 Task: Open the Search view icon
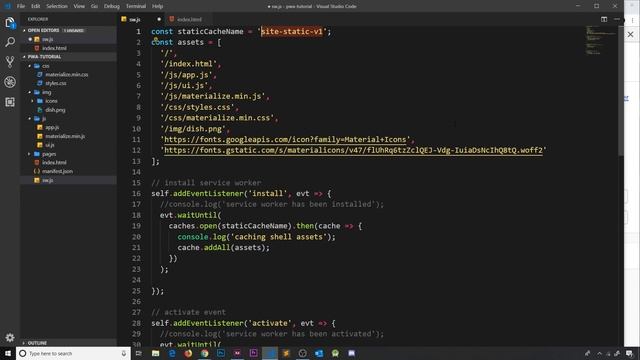(10, 42)
